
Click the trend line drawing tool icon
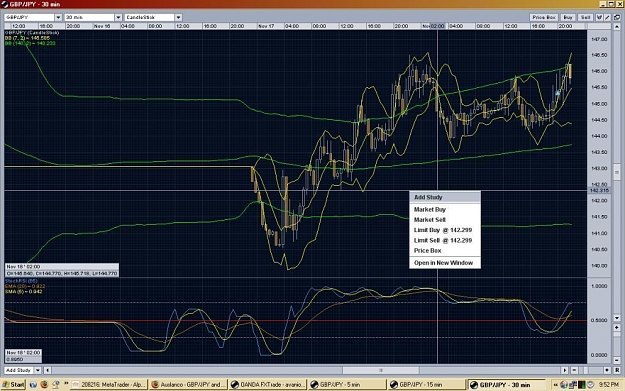607,17
